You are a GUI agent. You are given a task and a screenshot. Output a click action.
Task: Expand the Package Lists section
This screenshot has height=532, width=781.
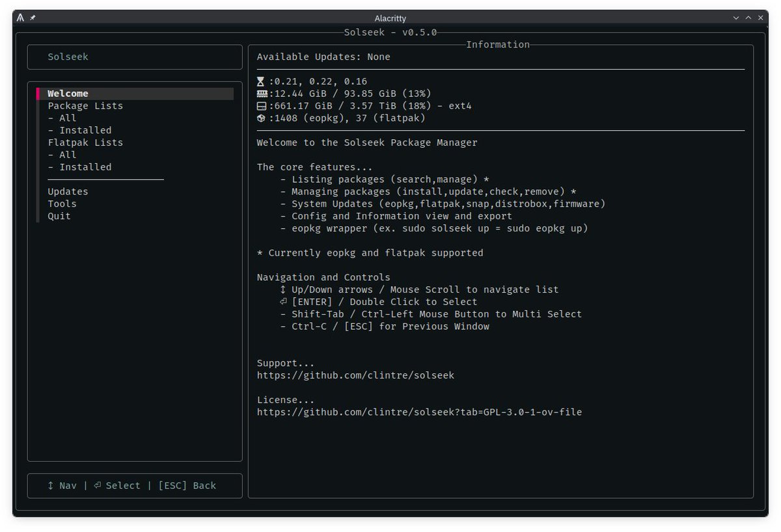(x=85, y=105)
